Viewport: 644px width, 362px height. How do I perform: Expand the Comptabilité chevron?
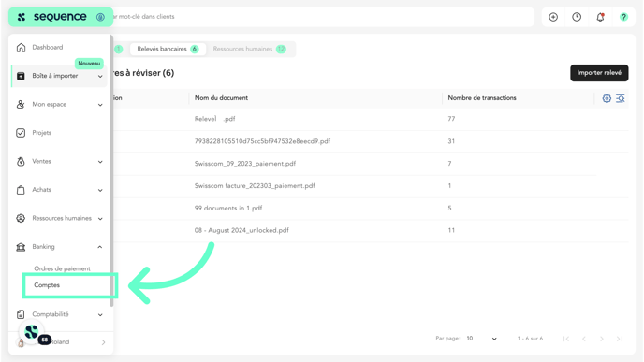click(100, 315)
